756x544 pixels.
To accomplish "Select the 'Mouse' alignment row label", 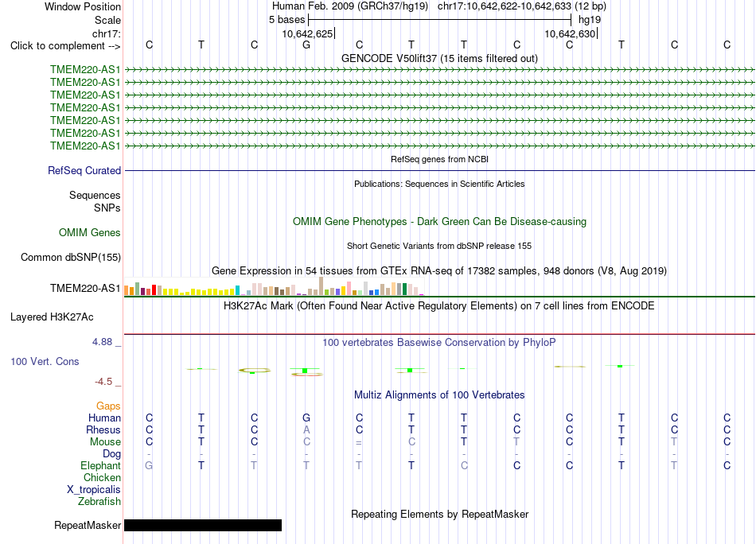I will (105, 442).
